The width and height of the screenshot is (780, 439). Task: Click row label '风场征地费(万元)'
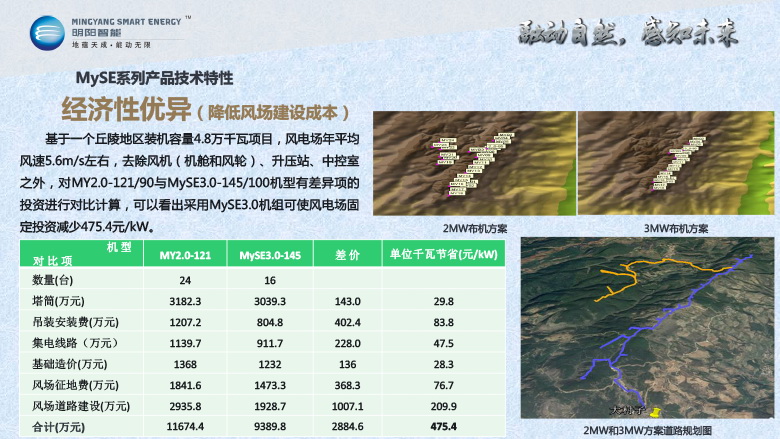pos(76,385)
